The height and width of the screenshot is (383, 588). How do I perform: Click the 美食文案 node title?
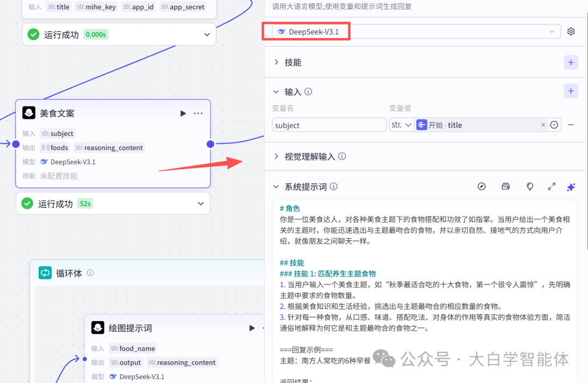point(57,113)
